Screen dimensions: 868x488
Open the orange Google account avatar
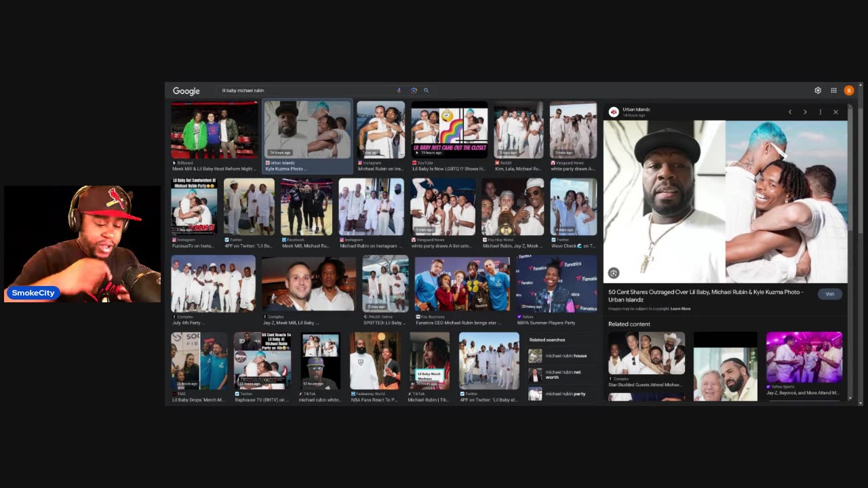pos(849,90)
